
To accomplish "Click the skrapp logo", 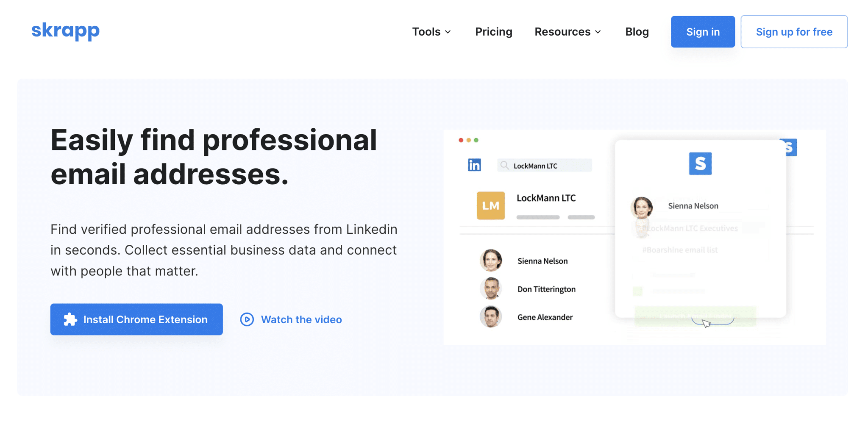I will [65, 31].
